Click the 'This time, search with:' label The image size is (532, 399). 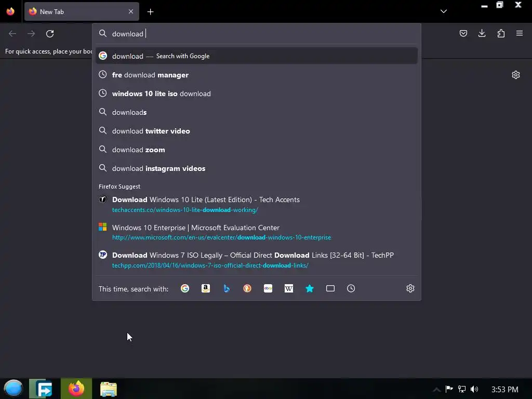click(x=134, y=289)
